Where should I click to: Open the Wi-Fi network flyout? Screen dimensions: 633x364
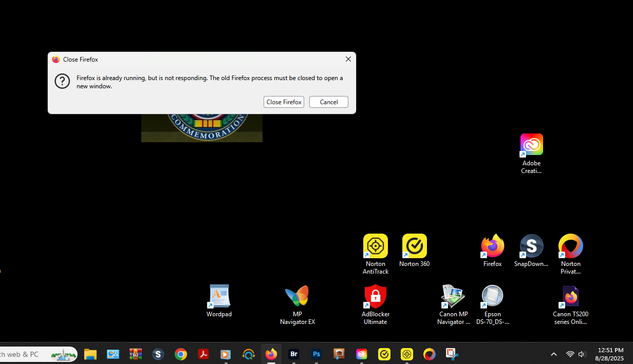click(570, 354)
